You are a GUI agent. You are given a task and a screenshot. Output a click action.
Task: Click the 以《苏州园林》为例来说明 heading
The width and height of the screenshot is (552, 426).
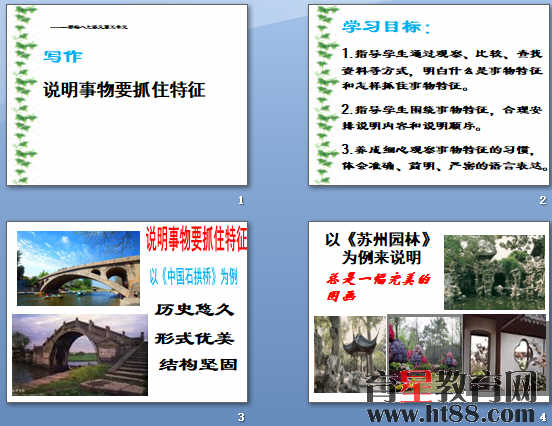pyautogui.click(x=378, y=249)
